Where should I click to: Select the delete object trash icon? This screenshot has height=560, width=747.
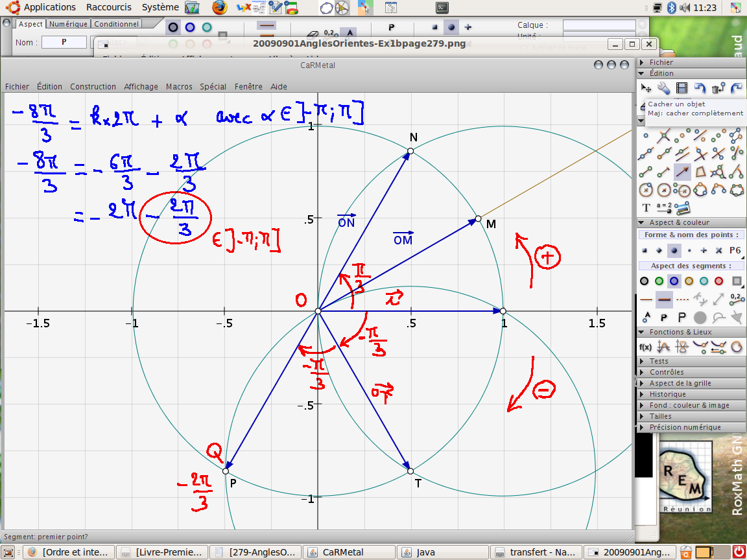[718, 88]
